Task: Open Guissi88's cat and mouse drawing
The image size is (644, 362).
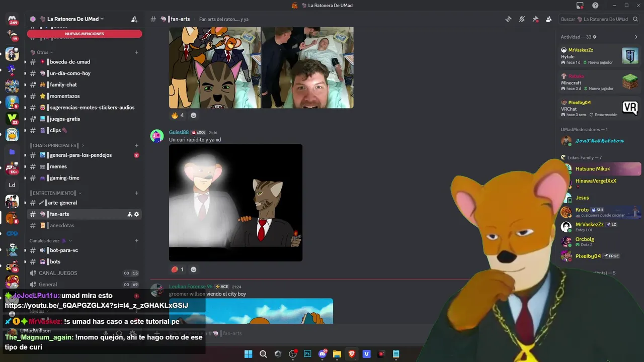Action: [235, 203]
